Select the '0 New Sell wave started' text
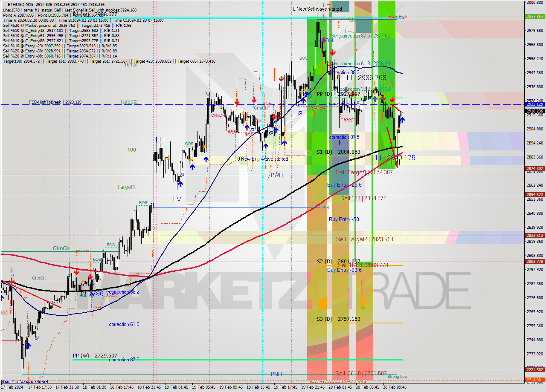This screenshot has width=546, height=392. [x=317, y=9]
